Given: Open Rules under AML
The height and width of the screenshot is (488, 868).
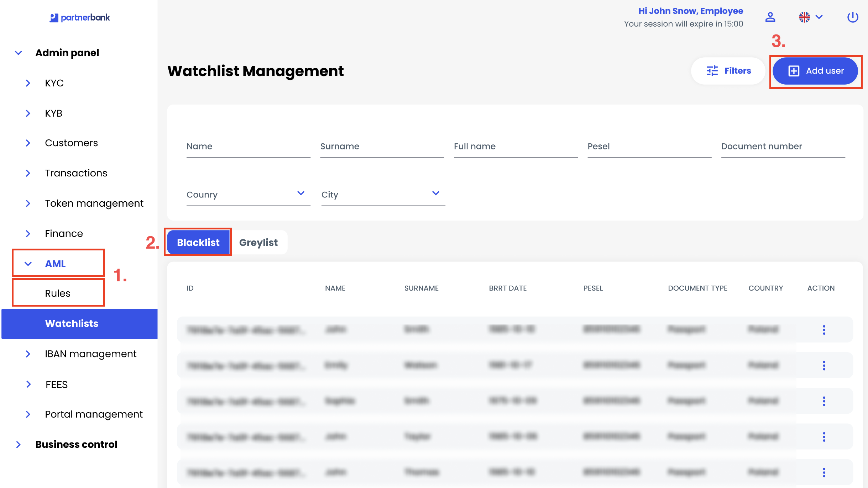Looking at the screenshot, I should point(58,293).
